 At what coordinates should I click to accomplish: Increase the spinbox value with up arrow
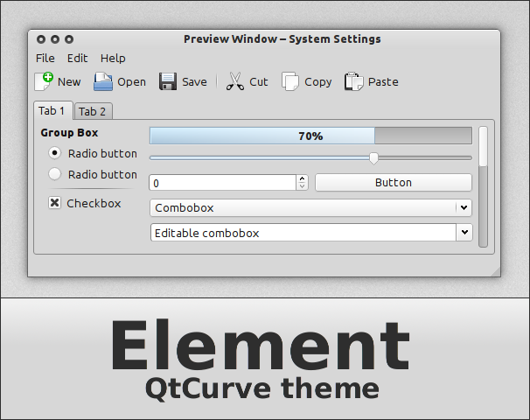click(x=303, y=178)
